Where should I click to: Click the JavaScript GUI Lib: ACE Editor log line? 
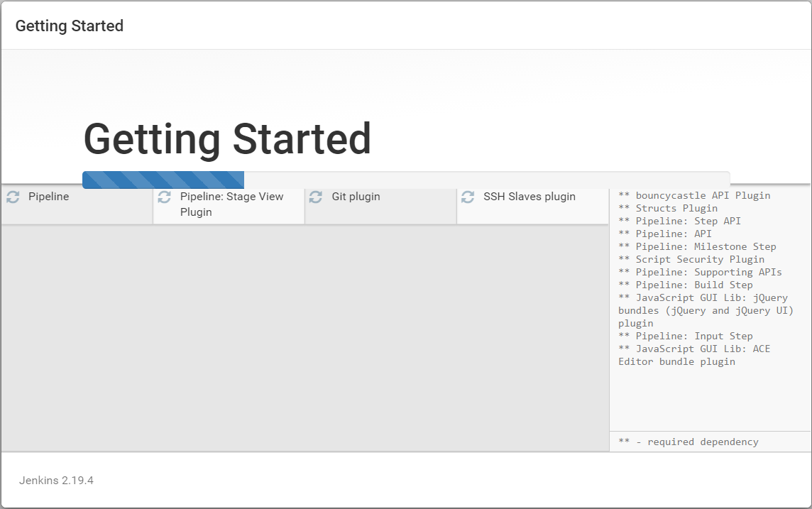click(694, 355)
